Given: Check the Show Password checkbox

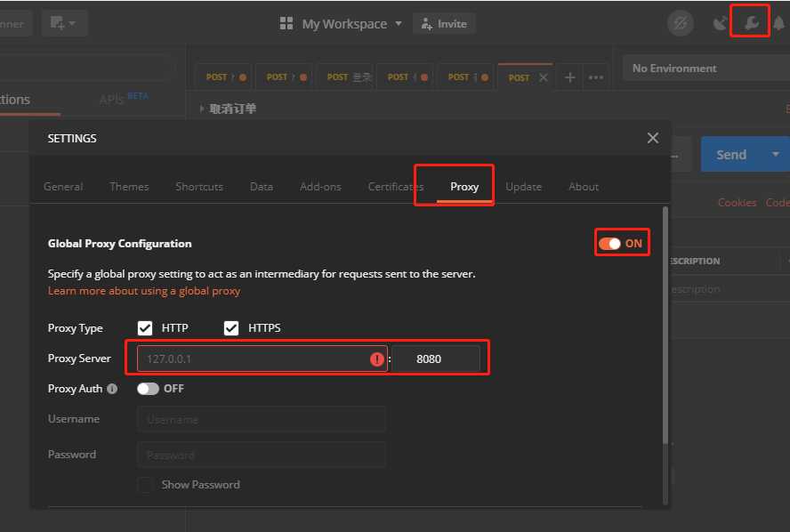Looking at the screenshot, I should pos(145,485).
